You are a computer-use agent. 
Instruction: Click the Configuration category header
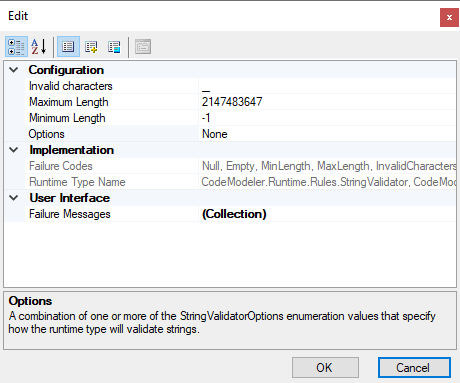(x=66, y=70)
